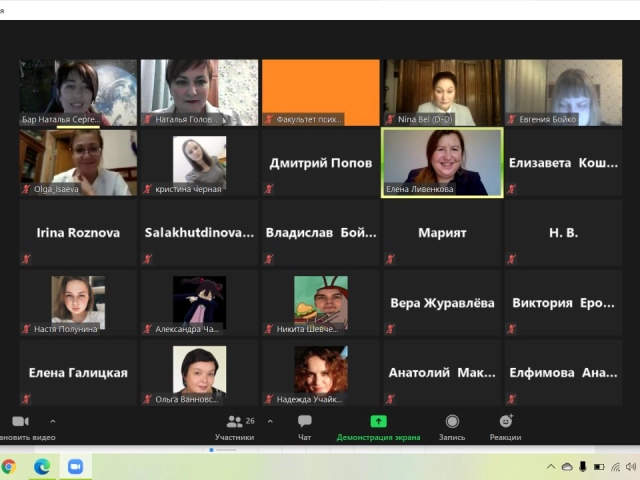Screen dimensions: 640x480
Task: Show hidden system tray icons chevron
Action: (551, 467)
